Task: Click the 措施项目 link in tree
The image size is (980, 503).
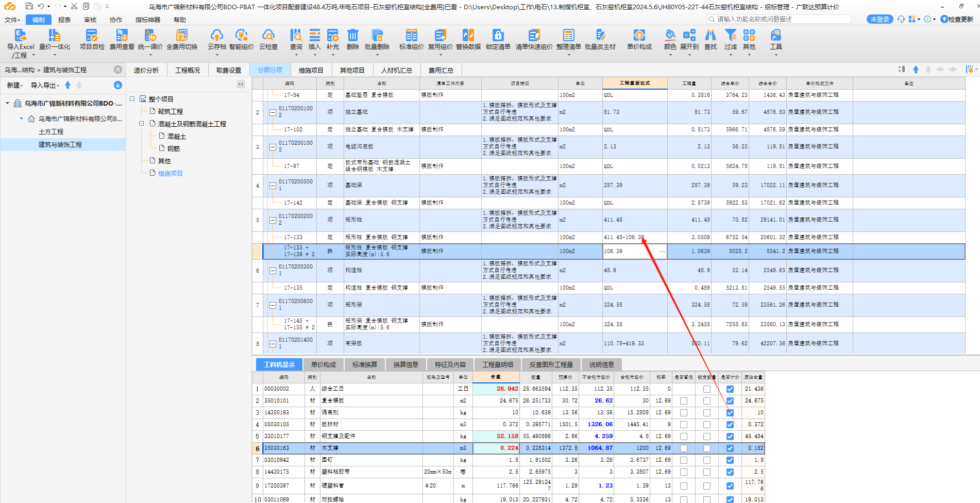Action: 170,173
